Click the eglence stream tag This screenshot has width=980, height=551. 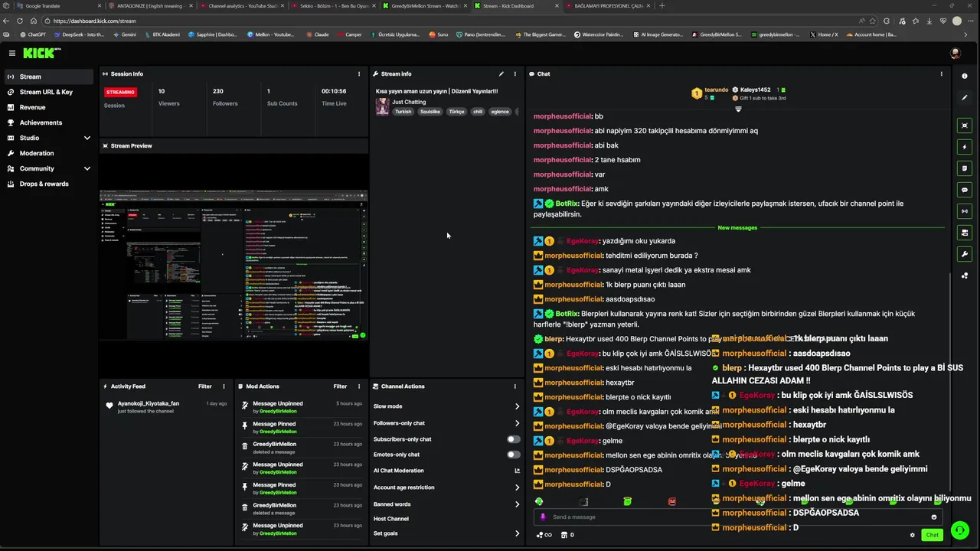[500, 112]
